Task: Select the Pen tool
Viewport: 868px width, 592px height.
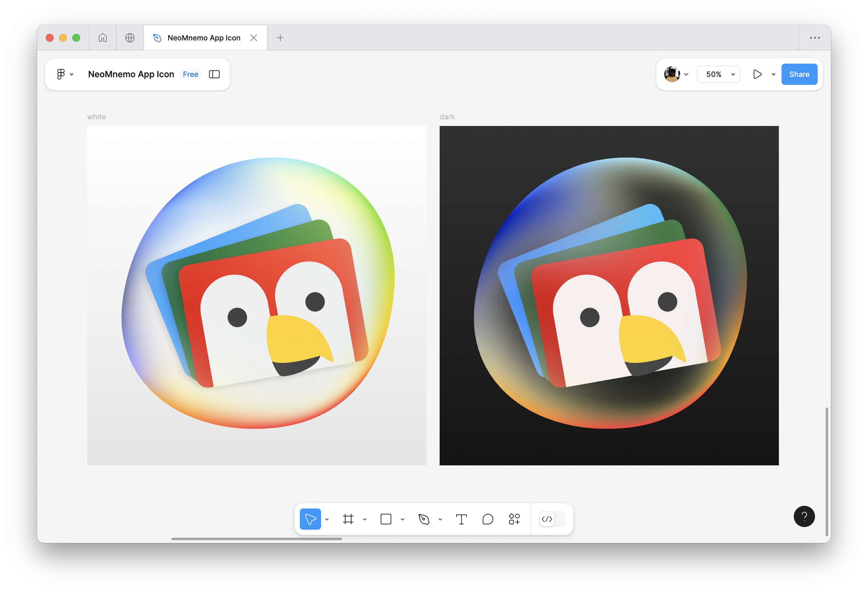Action: point(424,519)
